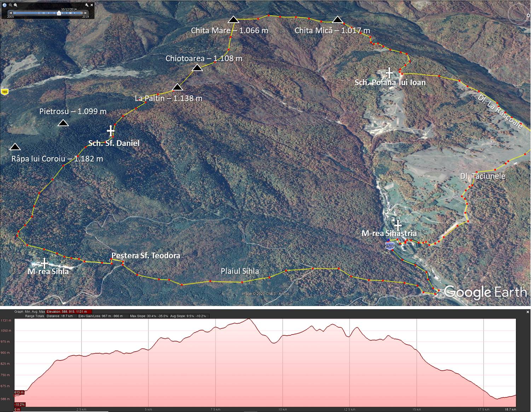Click the Chita Mică peak triangle marker
532x412 pixels.
[337, 19]
